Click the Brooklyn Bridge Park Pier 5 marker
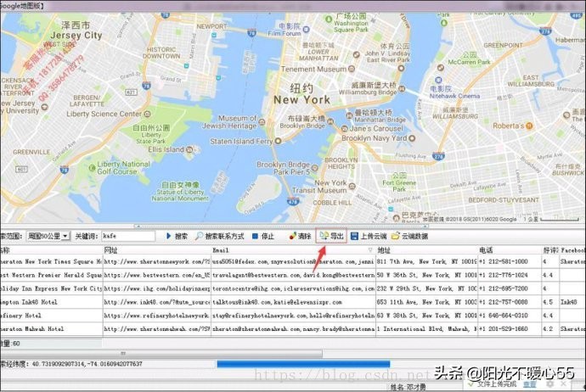This screenshot has width=586, height=392. pos(315,168)
